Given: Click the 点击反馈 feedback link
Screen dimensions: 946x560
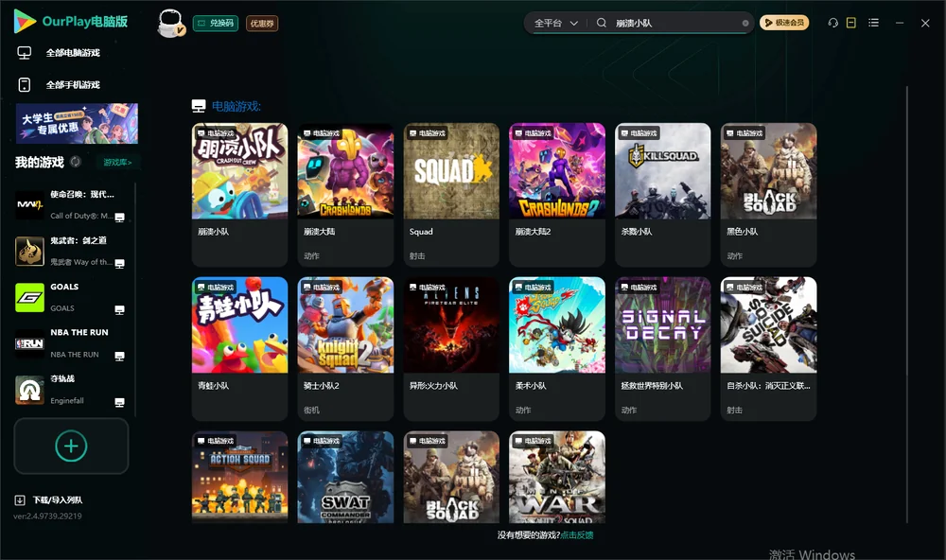Looking at the screenshot, I should [577, 534].
